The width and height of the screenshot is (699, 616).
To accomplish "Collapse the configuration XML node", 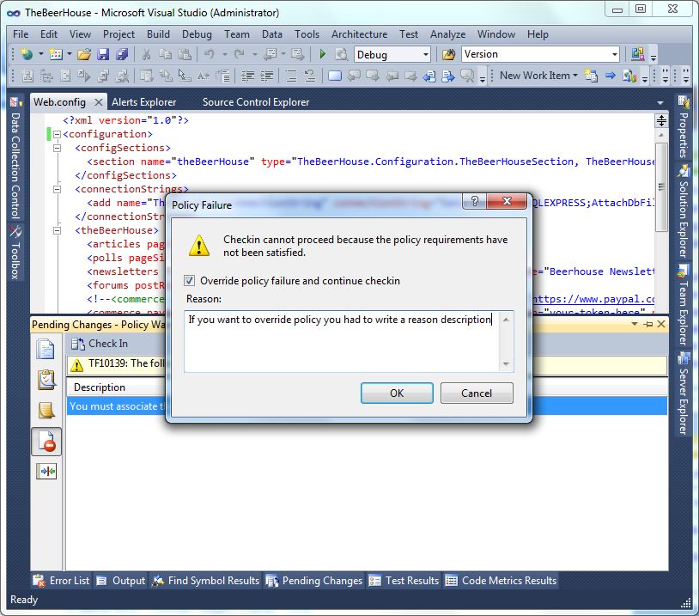I will 57,134.
